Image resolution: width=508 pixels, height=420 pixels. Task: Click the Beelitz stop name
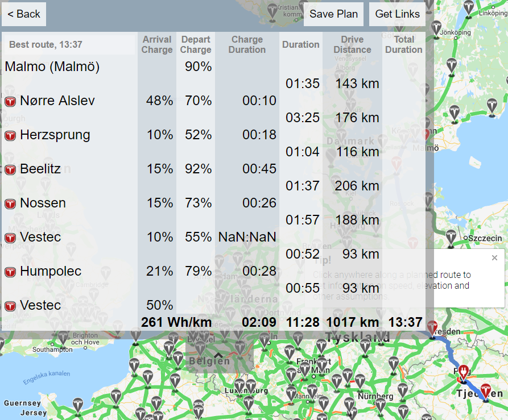click(x=40, y=169)
